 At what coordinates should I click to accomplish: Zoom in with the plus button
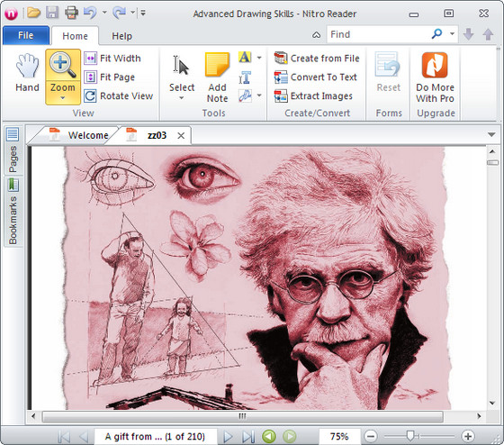tap(468, 436)
